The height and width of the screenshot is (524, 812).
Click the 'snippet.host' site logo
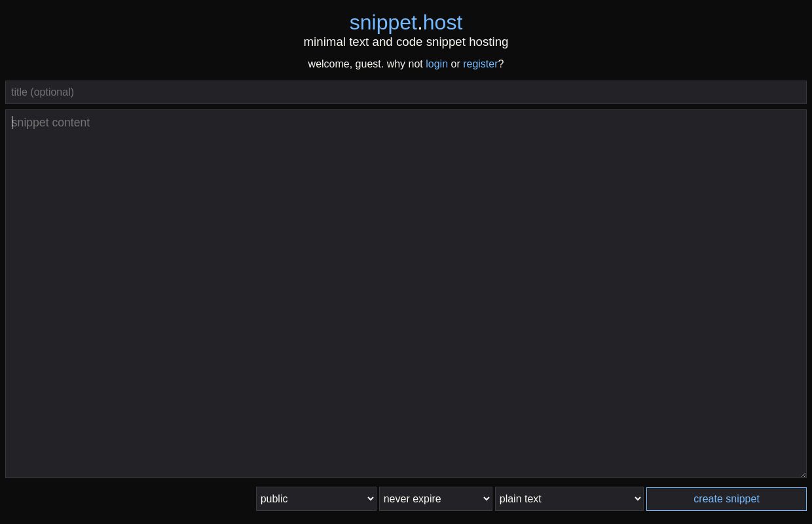point(406,22)
